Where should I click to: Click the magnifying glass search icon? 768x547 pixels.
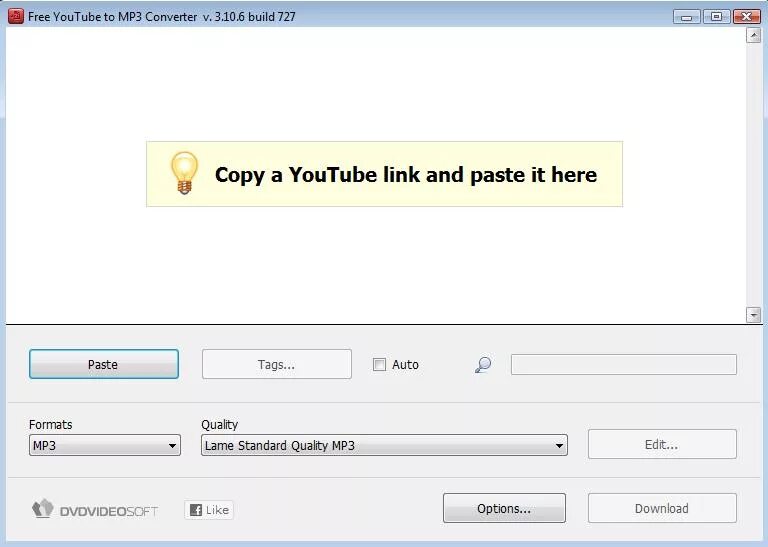(x=483, y=364)
